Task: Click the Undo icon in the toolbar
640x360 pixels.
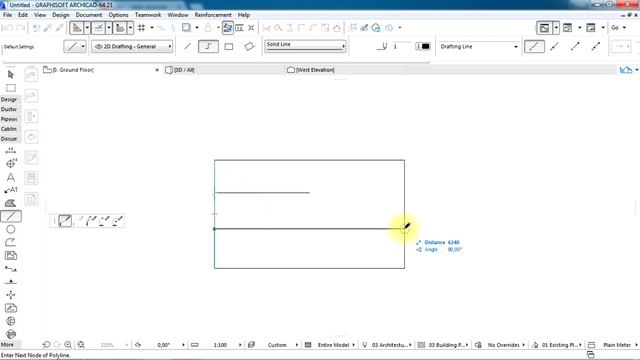Action: (8, 28)
